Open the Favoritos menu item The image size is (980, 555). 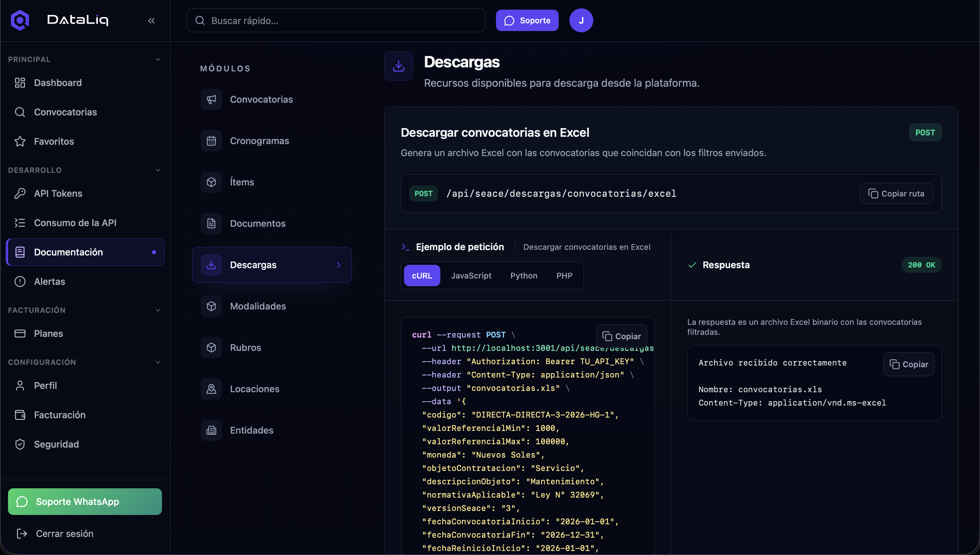click(x=85, y=141)
